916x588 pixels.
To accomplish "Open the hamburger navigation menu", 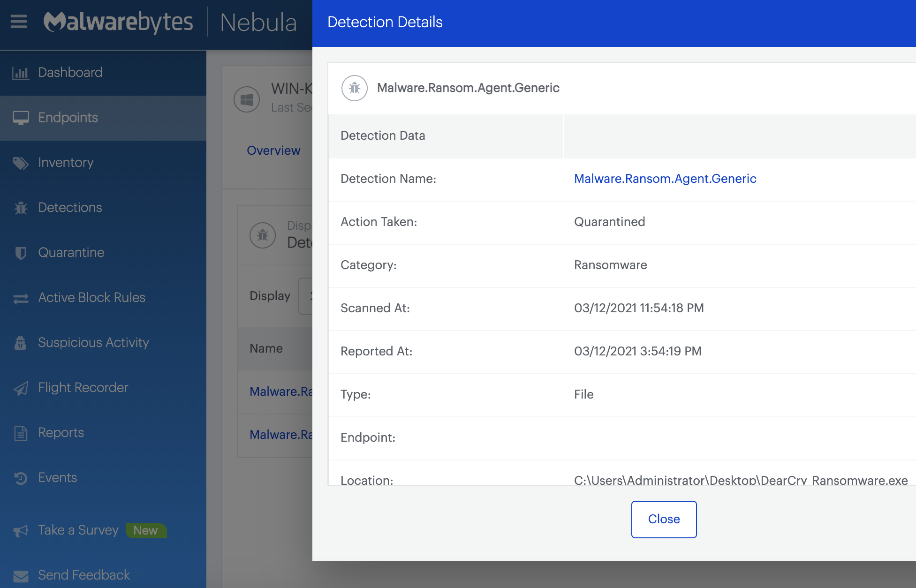I will click(x=19, y=22).
